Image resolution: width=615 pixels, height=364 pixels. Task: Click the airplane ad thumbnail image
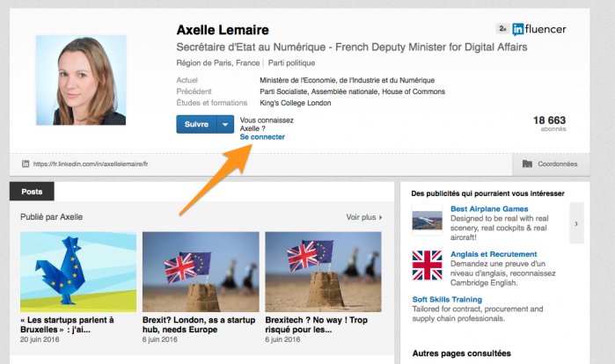(x=427, y=220)
